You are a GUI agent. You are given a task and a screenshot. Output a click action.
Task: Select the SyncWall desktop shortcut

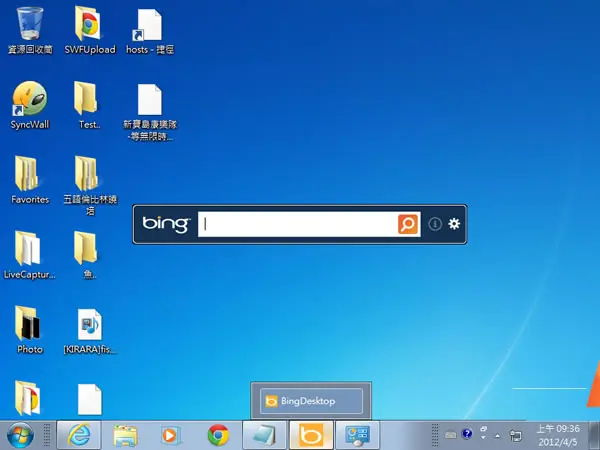30,105
